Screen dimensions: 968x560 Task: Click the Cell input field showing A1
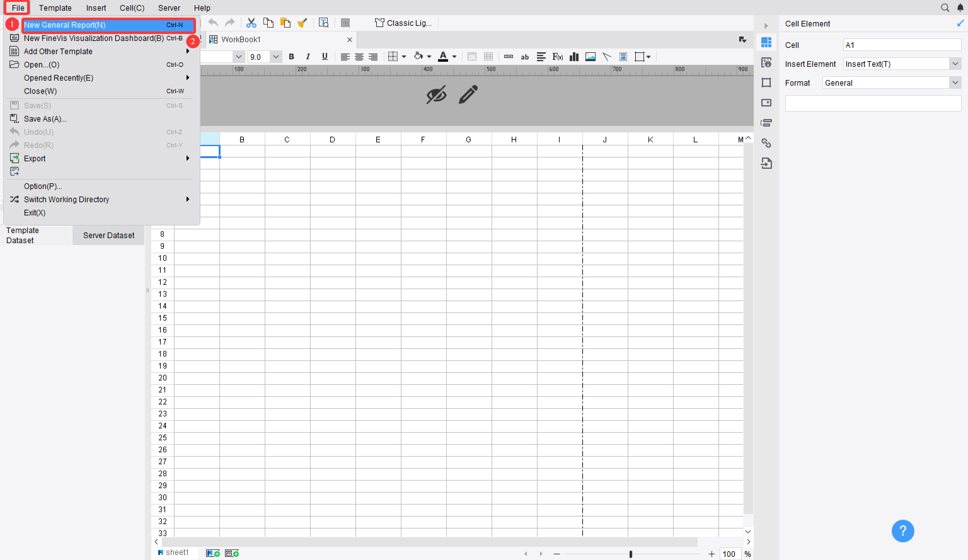pos(902,45)
